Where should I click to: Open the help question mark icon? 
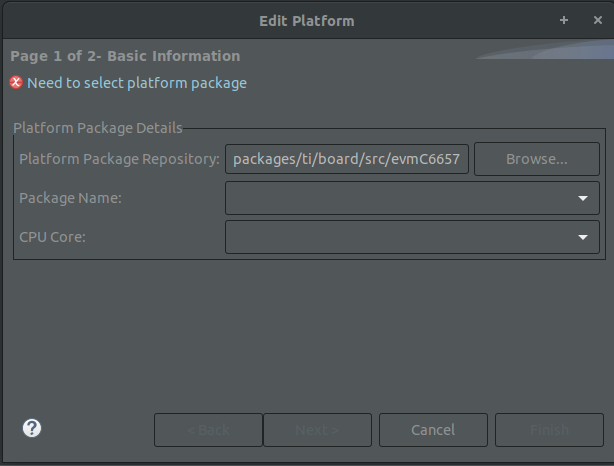click(32, 428)
